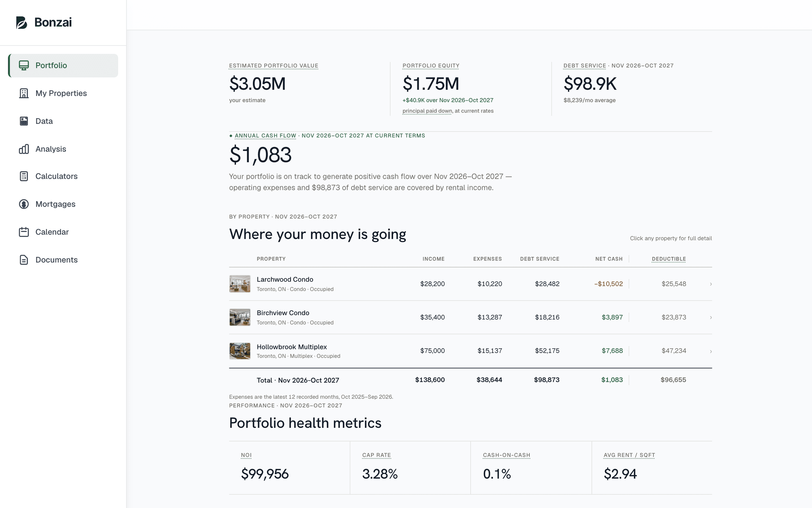The image size is (812, 508).
Task: Open the Calendar page label
Action: [52, 232]
